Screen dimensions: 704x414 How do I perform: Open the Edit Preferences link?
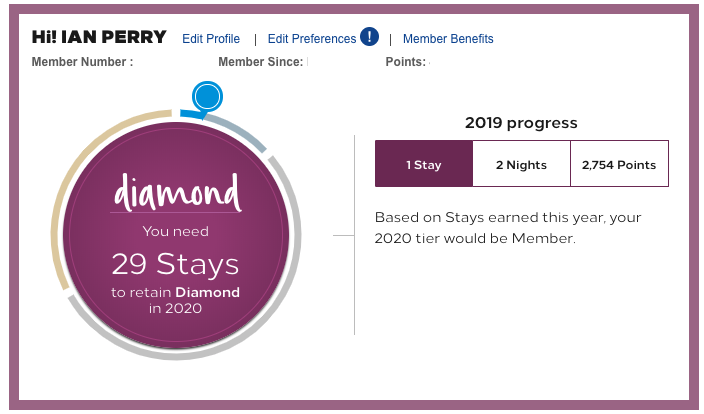pos(312,39)
